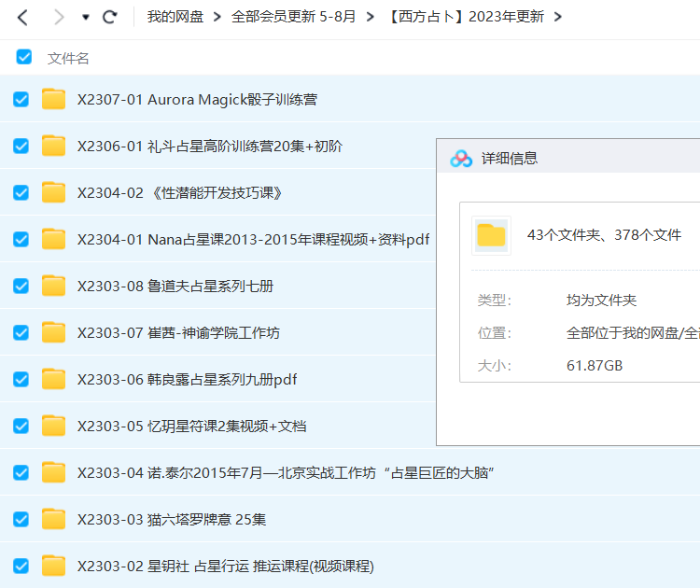Uncheck the X2306-01 礼斗占星 checkbox
Viewport: 700px width, 588px height.
pyautogui.click(x=21, y=146)
